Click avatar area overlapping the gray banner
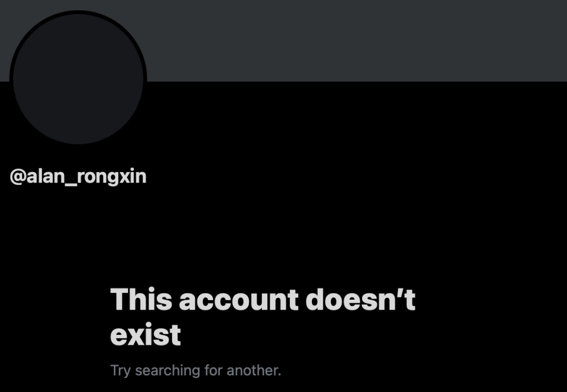The width and height of the screenshot is (567, 392). (x=78, y=47)
